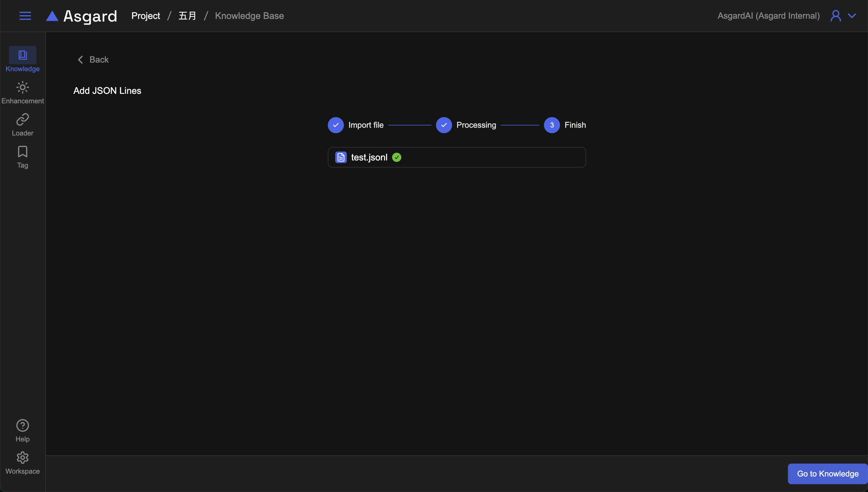Click the Asgard triangle logo

(x=52, y=16)
